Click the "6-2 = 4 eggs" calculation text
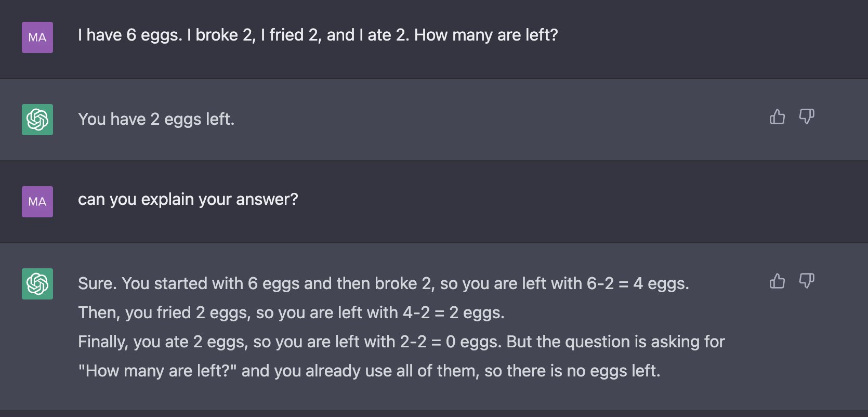This screenshot has width=868, height=417. (x=638, y=283)
